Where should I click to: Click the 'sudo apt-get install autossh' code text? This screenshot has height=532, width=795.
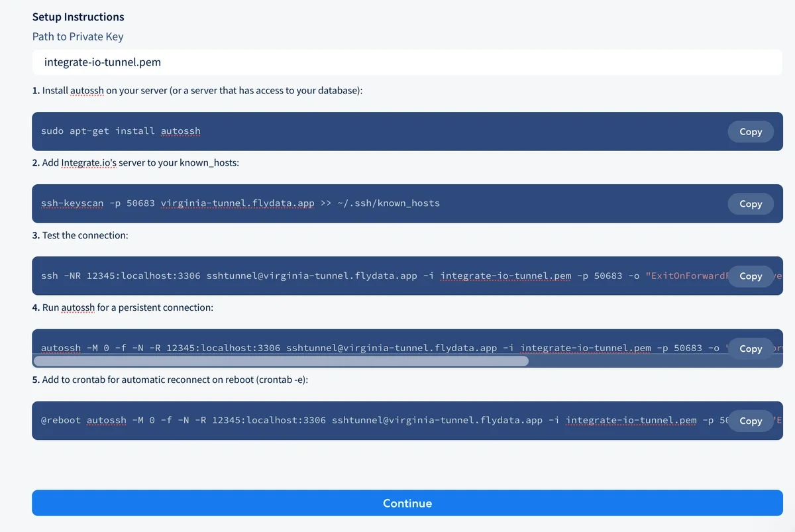121,131
